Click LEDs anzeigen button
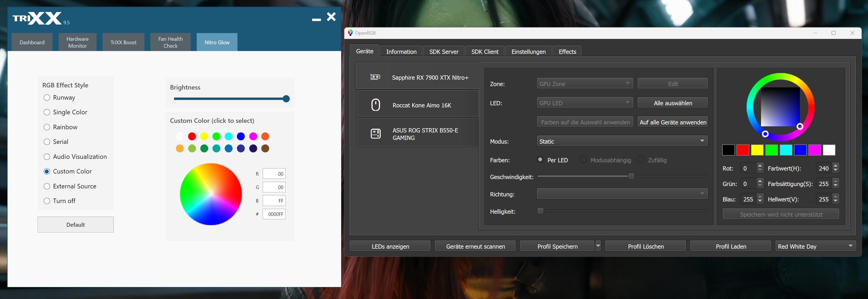The width and height of the screenshot is (868, 299). click(390, 246)
